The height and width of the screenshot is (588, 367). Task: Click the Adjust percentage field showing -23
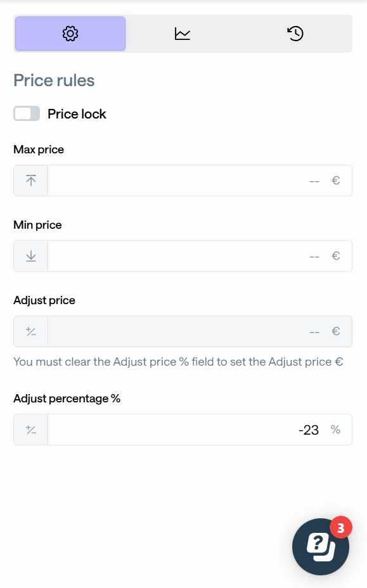[200, 430]
